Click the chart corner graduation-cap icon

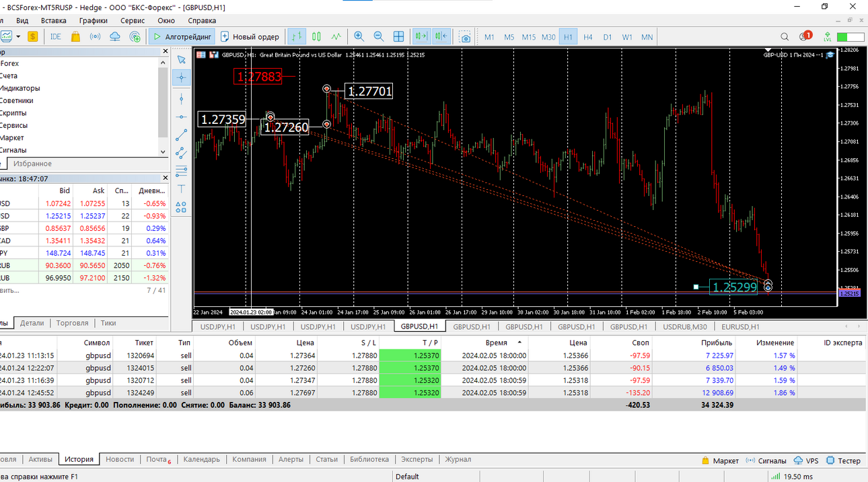pos(830,55)
